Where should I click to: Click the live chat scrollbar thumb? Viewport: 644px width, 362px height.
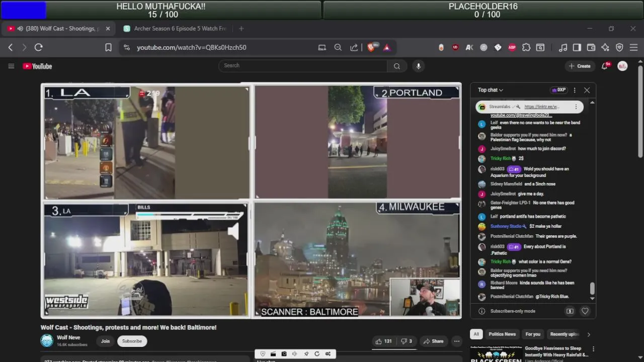tap(592, 288)
